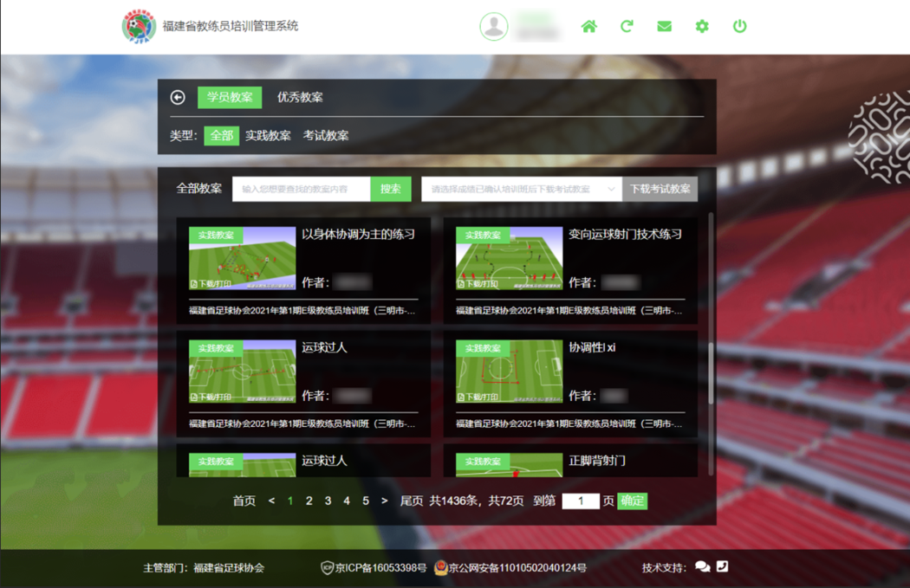910x588 pixels.
Task: Go to page 2
Action: pyautogui.click(x=309, y=501)
